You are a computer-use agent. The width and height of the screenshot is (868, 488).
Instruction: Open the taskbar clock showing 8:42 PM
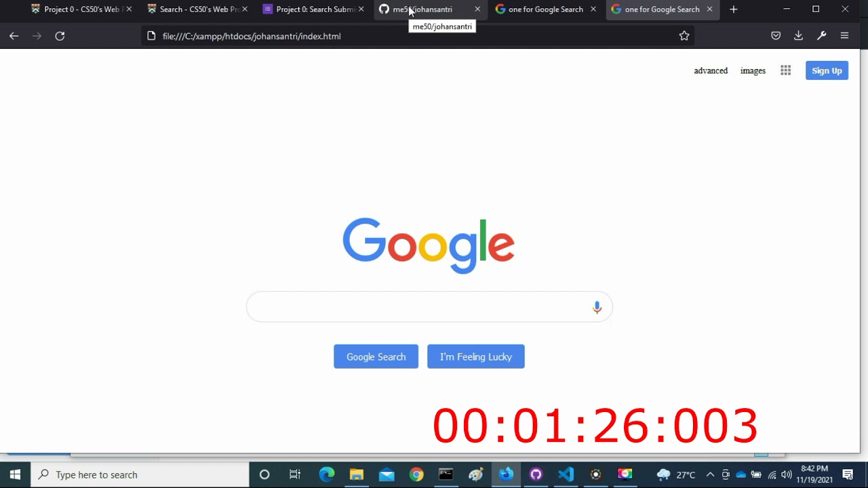[814, 474]
